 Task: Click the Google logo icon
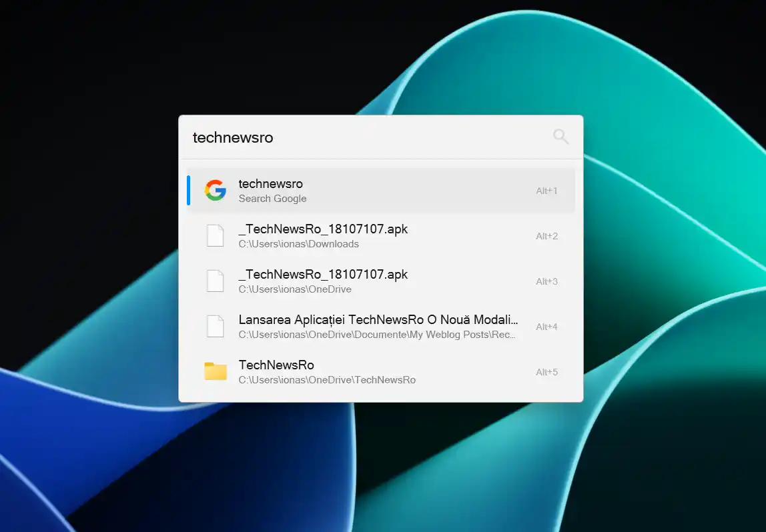215,191
